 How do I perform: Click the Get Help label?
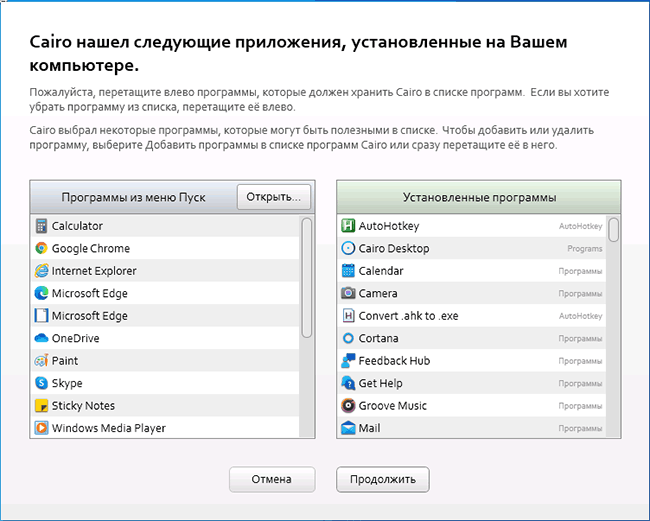point(381,383)
